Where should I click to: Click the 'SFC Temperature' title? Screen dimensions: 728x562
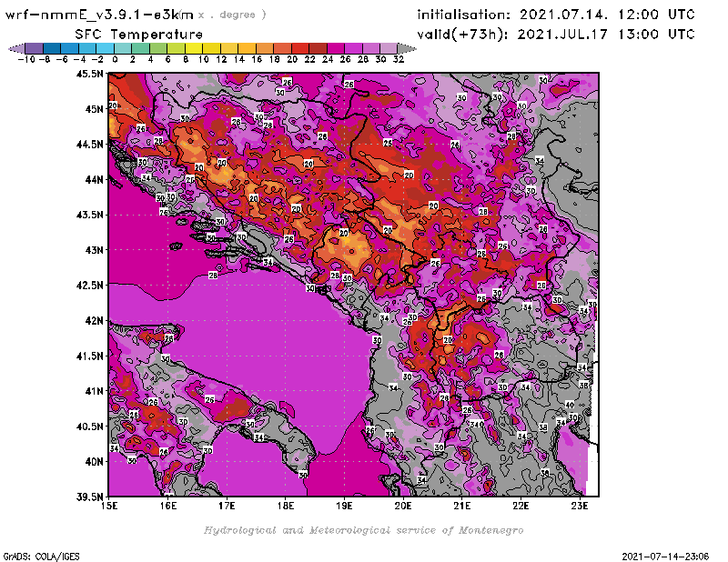139,35
